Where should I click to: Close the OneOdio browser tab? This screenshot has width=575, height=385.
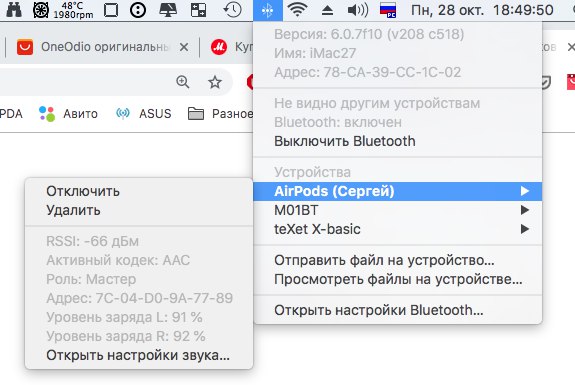click(184, 47)
